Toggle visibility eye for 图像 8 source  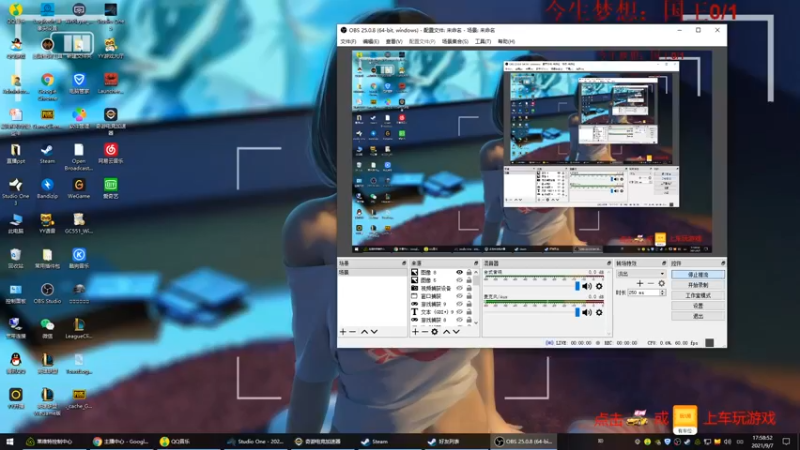(460, 272)
